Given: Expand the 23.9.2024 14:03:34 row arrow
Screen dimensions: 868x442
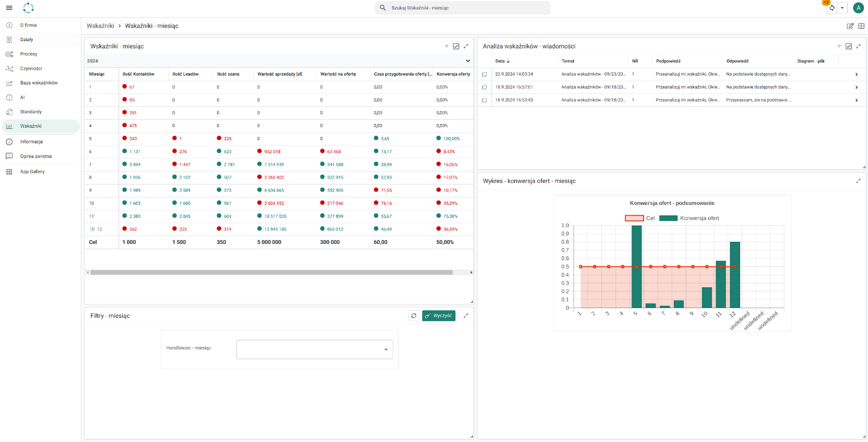Looking at the screenshot, I should [x=857, y=75].
